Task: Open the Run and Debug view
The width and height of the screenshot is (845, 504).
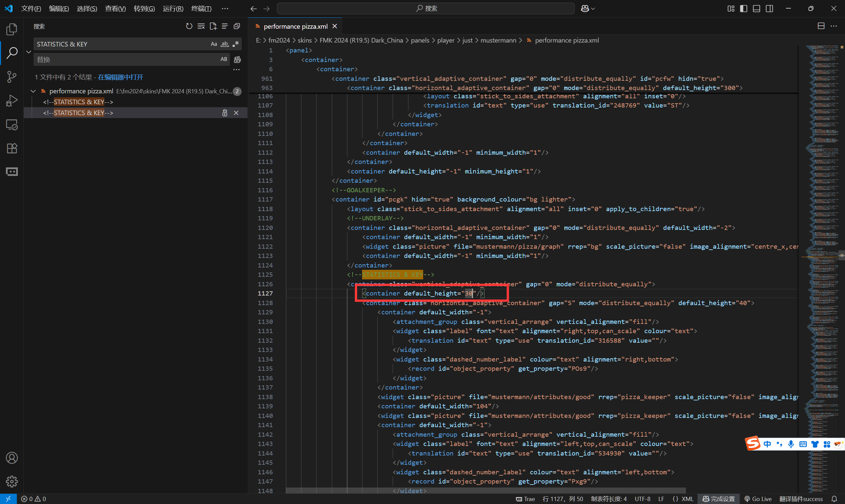Action: coord(12,101)
